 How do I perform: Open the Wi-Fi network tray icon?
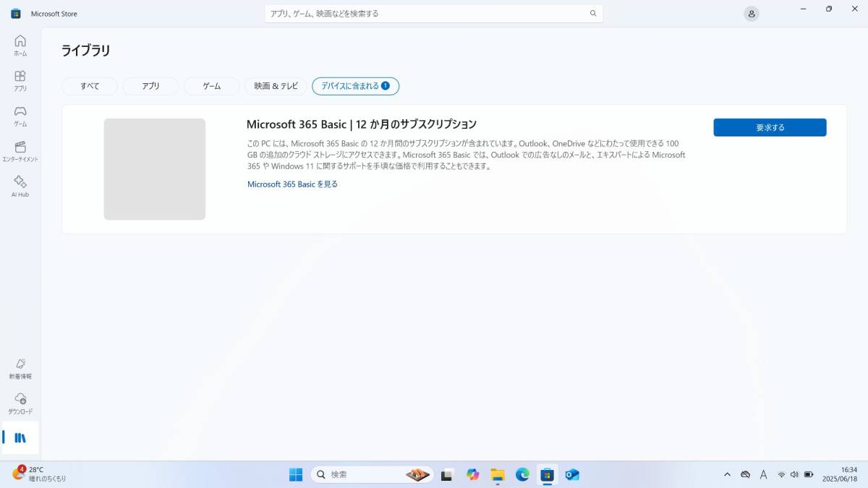click(x=781, y=474)
